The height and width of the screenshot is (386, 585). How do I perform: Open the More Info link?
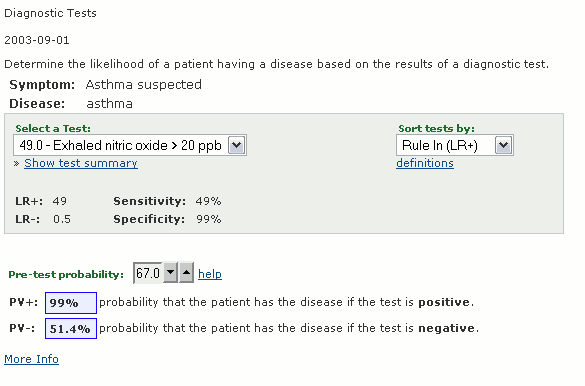(31, 359)
